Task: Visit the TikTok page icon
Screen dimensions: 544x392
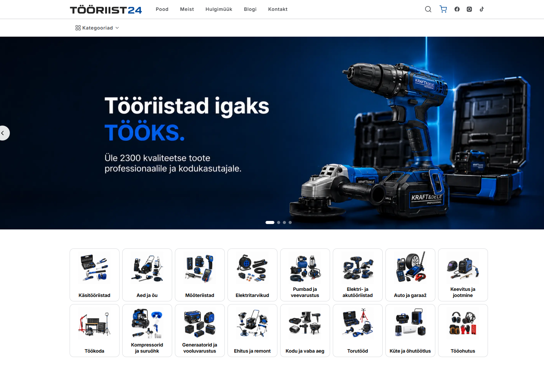Action: (482, 9)
